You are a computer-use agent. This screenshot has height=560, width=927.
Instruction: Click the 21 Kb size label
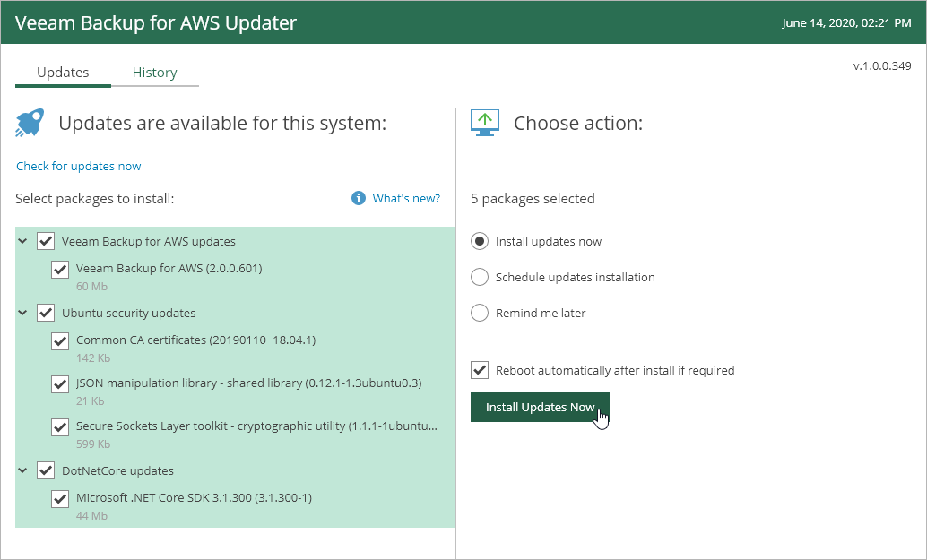tap(90, 401)
